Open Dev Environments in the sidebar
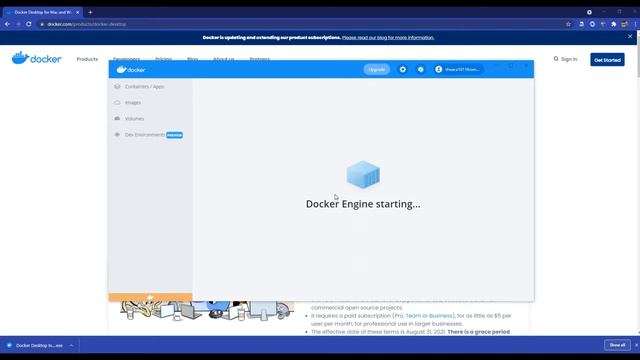640x360 pixels. click(144, 135)
